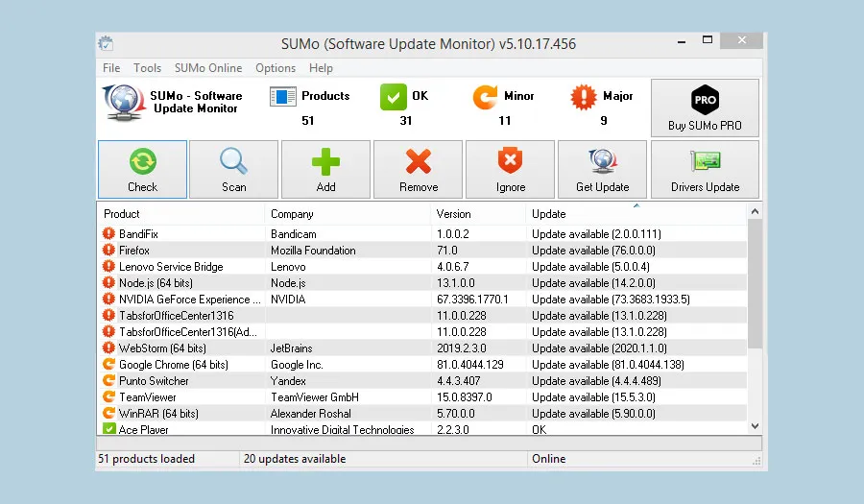864x504 pixels.
Task: Sort list by Product column header
Action: [x=180, y=214]
